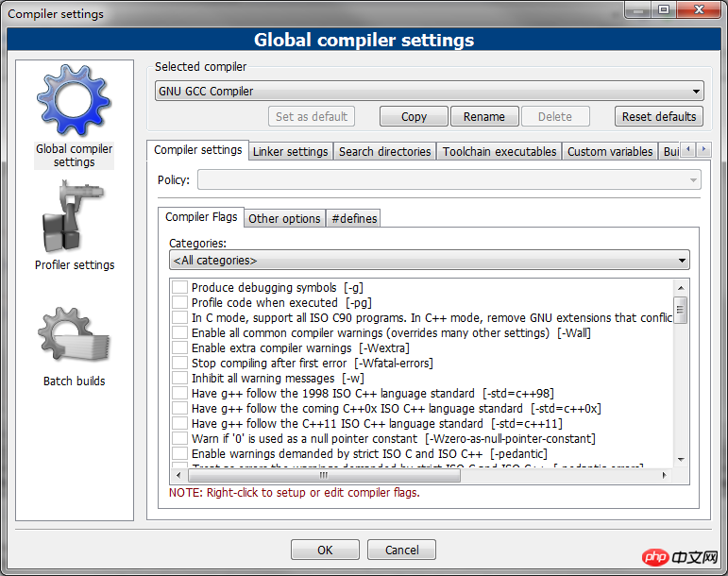Screen dimensions: 728x576
Task: Check Stop compiling after first error
Action: click(x=179, y=363)
